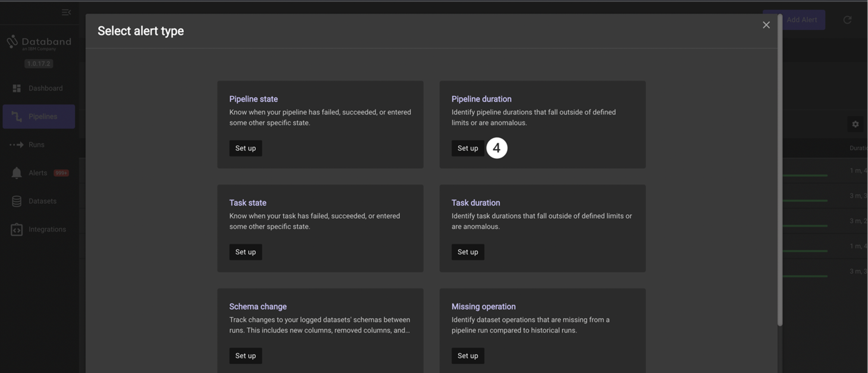Click the Databand logo
This screenshot has width=868, height=373.
pyautogui.click(x=39, y=43)
